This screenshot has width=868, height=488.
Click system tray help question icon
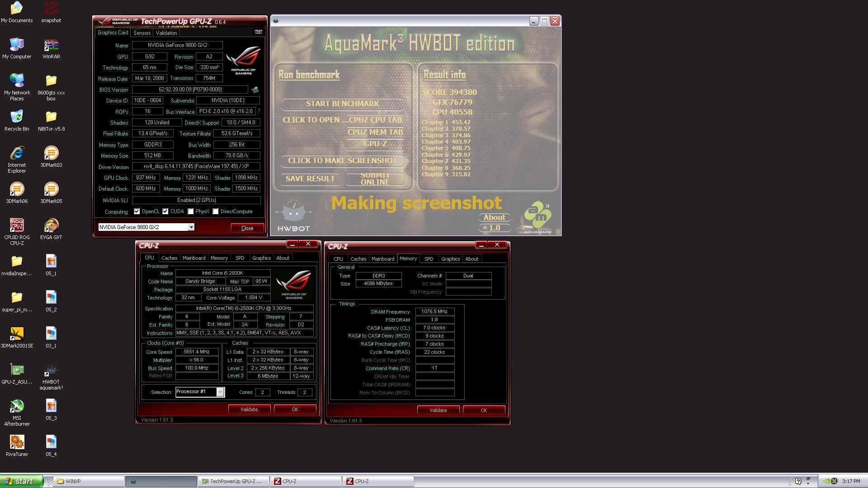point(798,481)
